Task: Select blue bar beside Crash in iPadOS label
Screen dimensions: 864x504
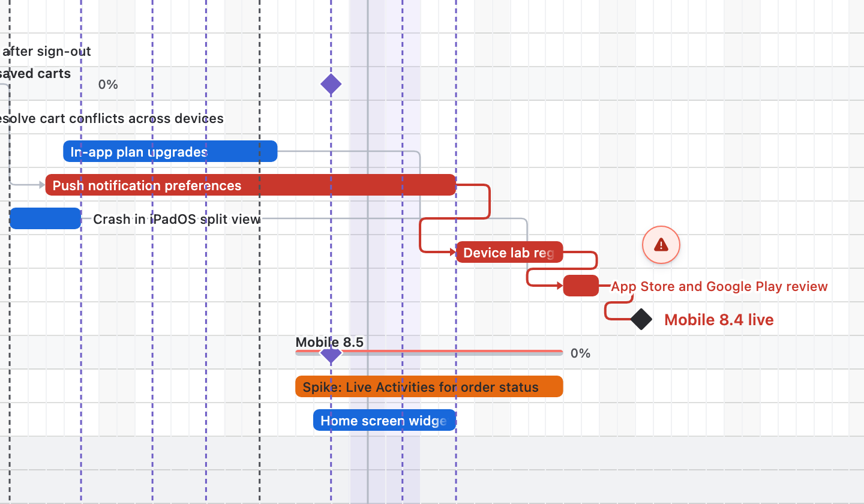Action: pos(46,218)
